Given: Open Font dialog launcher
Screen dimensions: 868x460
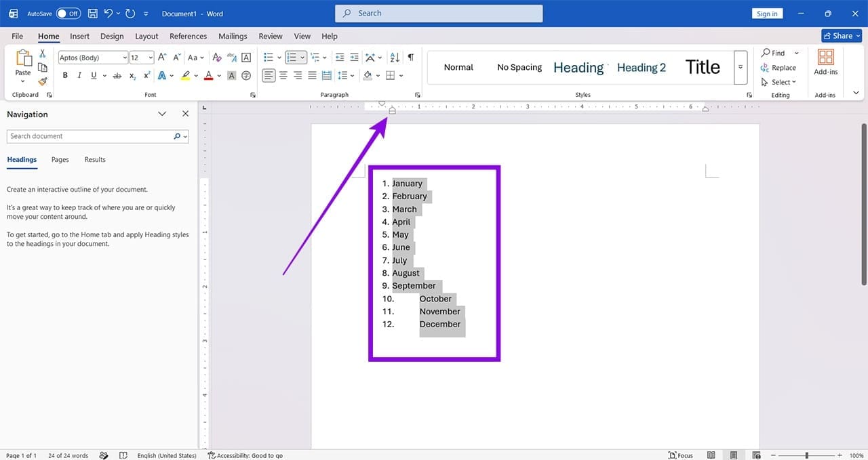Looking at the screenshot, I should 253,95.
